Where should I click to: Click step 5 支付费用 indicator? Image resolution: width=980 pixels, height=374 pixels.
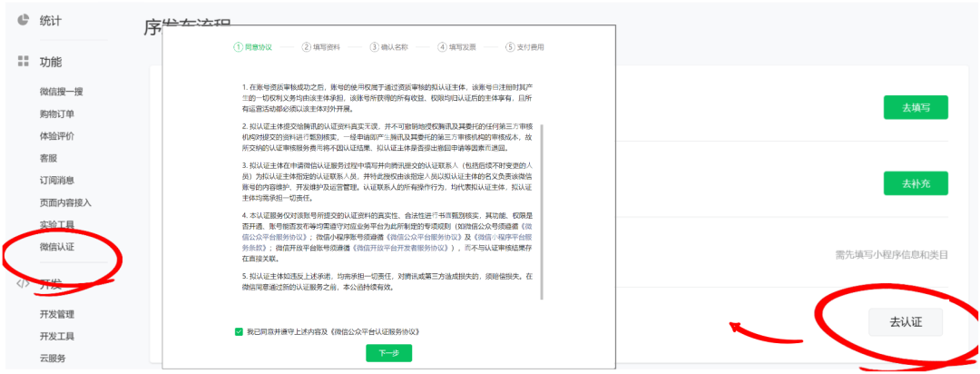pos(525,47)
